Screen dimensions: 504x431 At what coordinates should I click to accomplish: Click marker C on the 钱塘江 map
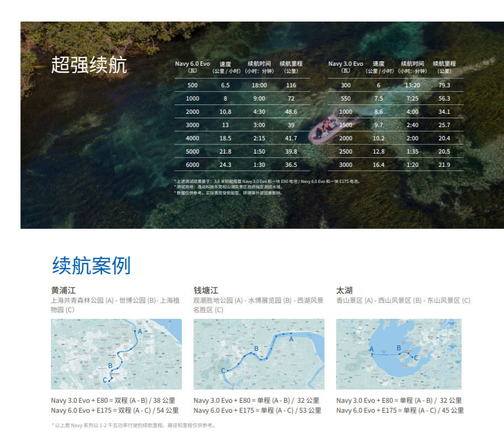coord(223,371)
